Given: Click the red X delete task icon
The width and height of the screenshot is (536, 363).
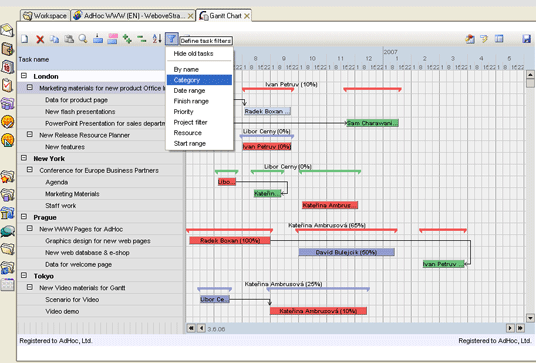Looking at the screenshot, I should coord(40,39).
